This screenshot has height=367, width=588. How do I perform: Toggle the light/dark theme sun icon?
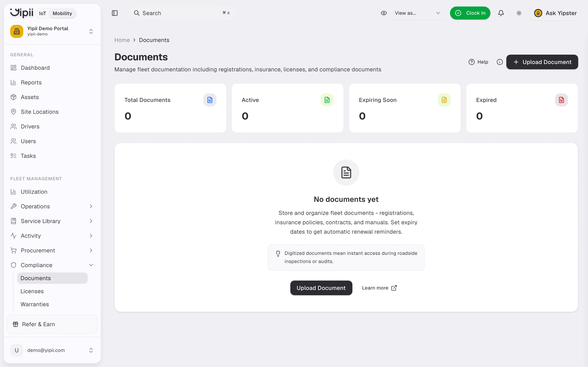519,13
